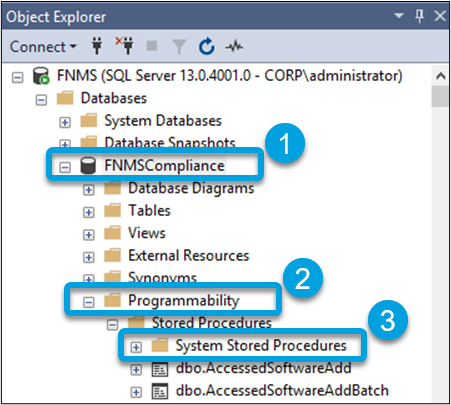Viewport: 451px width, 405px height.
Task: Click the dbo.AccessedSoftwareAdd procedure icon
Action: (160, 369)
